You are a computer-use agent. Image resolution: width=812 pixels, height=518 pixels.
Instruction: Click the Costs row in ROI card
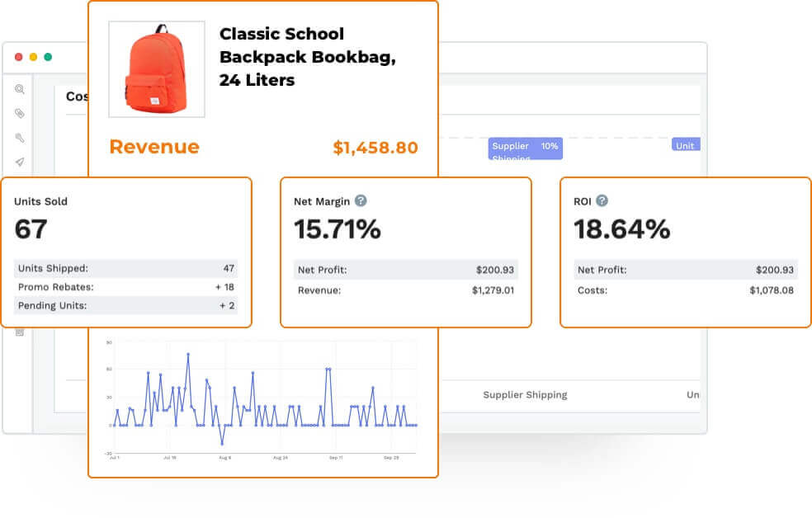click(x=686, y=290)
